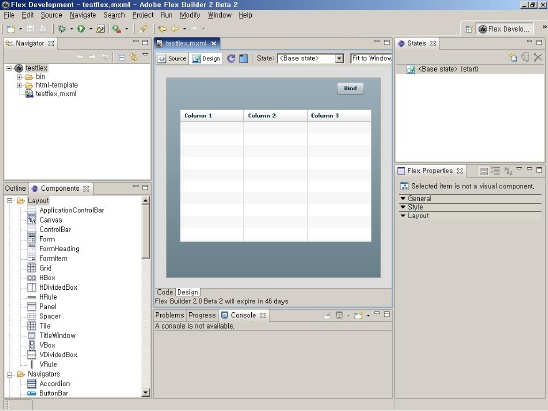The width and height of the screenshot is (548, 411).
Task: Click the New file toolbar icon
Action: click(x=11, y=29)
